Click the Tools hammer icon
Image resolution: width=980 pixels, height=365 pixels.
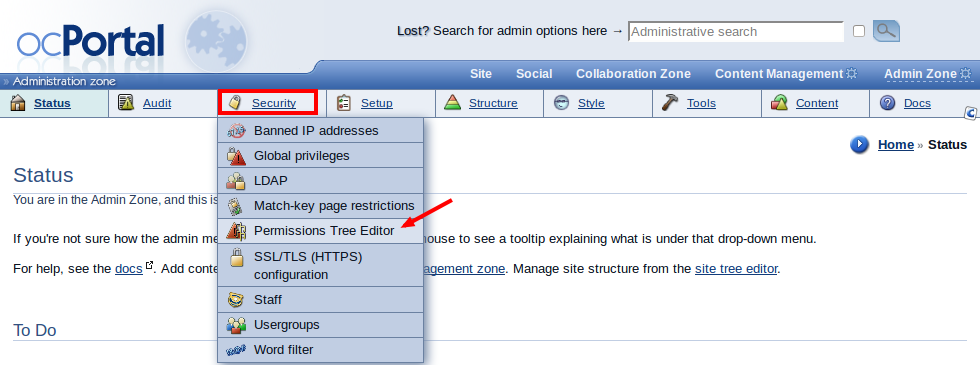click(669, 103)
